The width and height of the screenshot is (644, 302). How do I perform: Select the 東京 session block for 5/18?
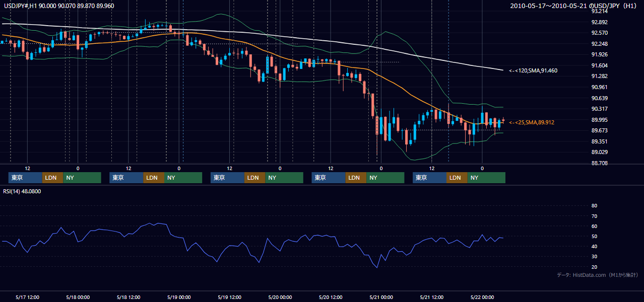coord(126,178)
